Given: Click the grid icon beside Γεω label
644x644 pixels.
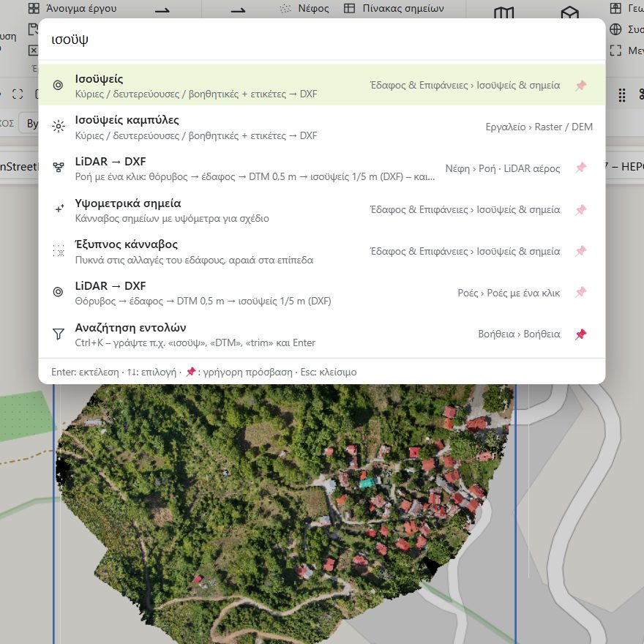Looking at the screenshot, I should click(x=615, y=8).
